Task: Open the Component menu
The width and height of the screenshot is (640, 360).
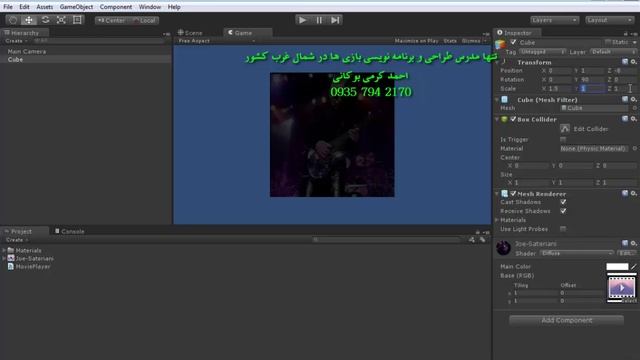Action: point(116,7)
